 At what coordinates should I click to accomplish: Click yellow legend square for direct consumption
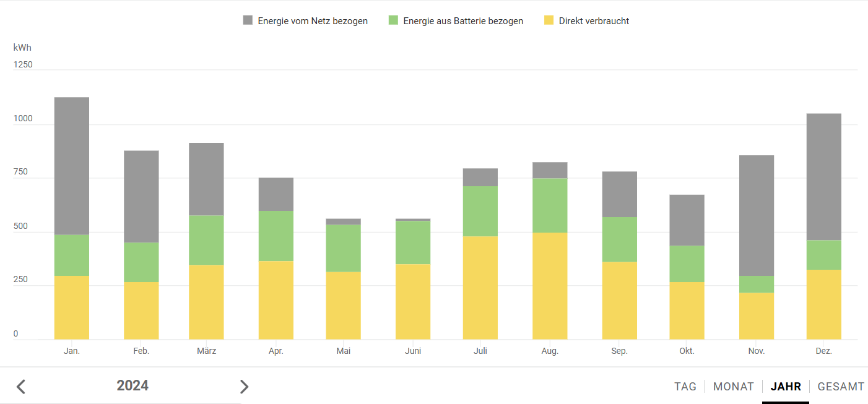[549, 20]
